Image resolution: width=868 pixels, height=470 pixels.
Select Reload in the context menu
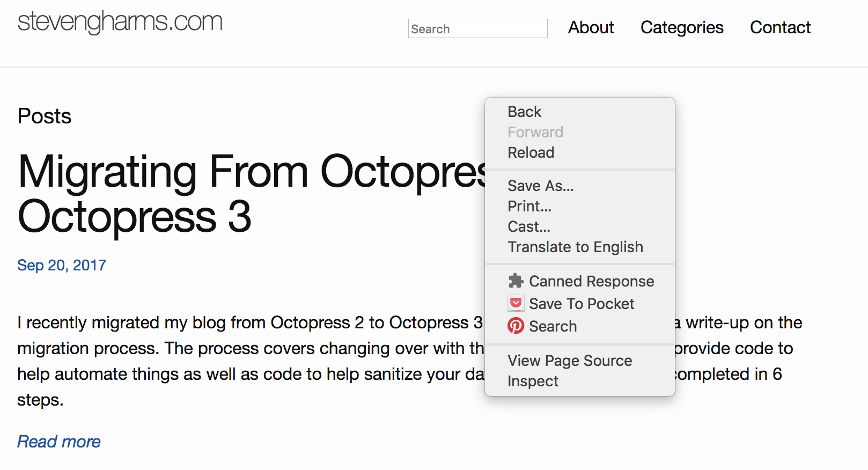(x=531, y=152)
